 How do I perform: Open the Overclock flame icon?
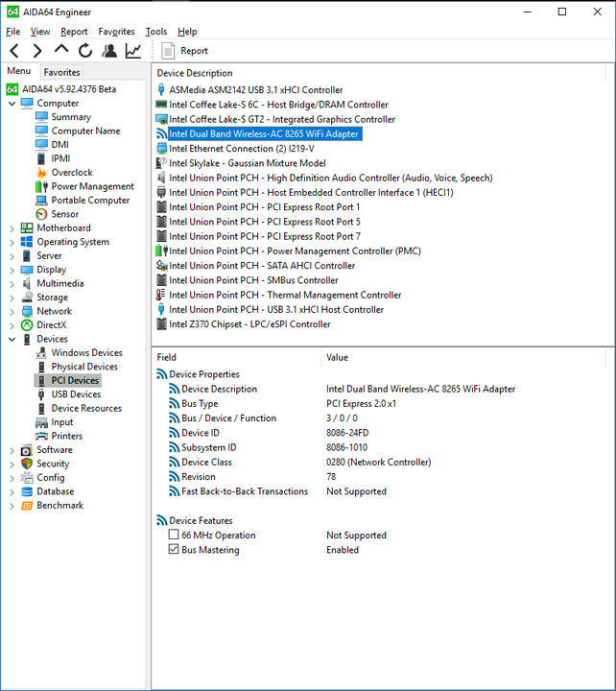(x=41, y=173)
